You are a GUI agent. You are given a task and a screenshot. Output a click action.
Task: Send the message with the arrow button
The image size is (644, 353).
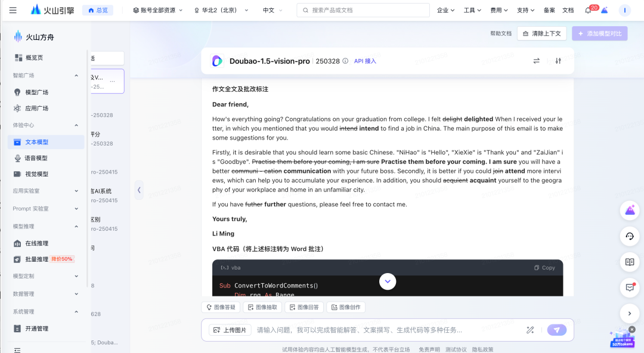click(557, 330)
